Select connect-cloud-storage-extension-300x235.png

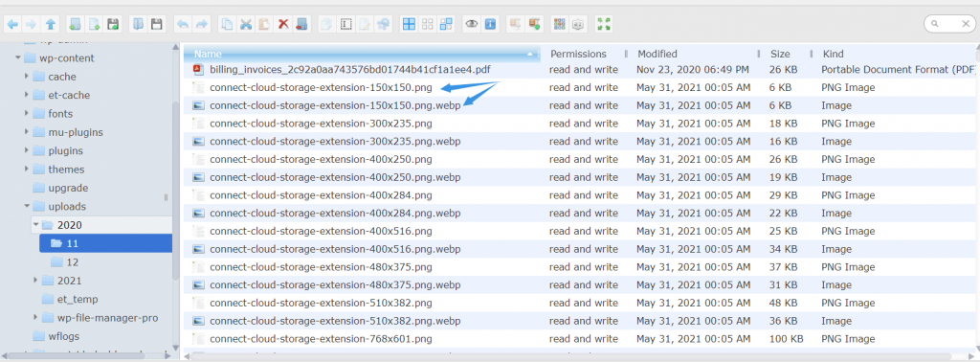point(580,124)
